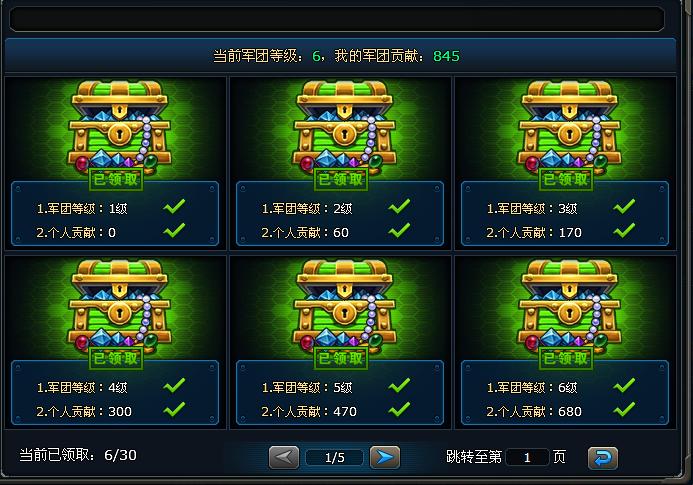Click the 当前已领取 6/30 counter
The width and height of the screenshot is (693, 485).
(78, 455)
